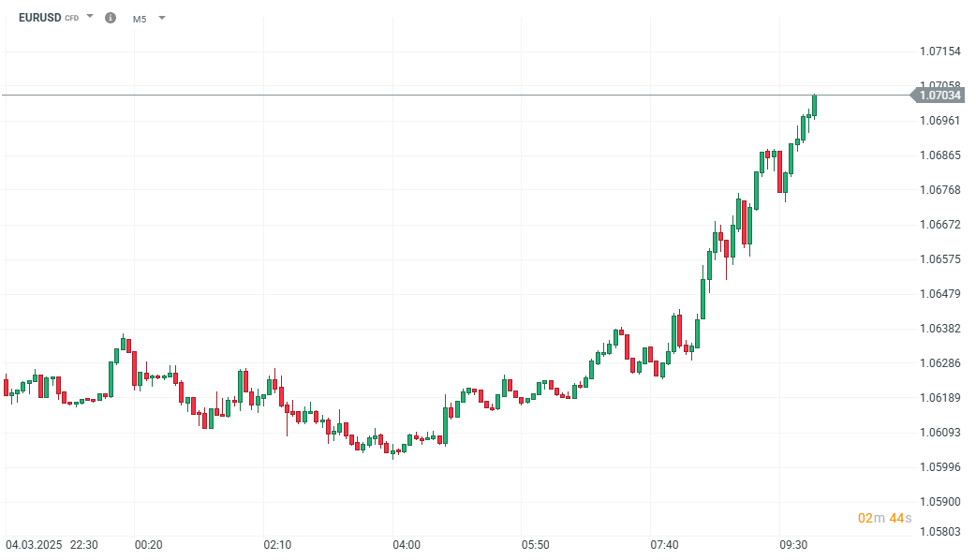Click the M5 timeframe label

[x=140, y=19]
